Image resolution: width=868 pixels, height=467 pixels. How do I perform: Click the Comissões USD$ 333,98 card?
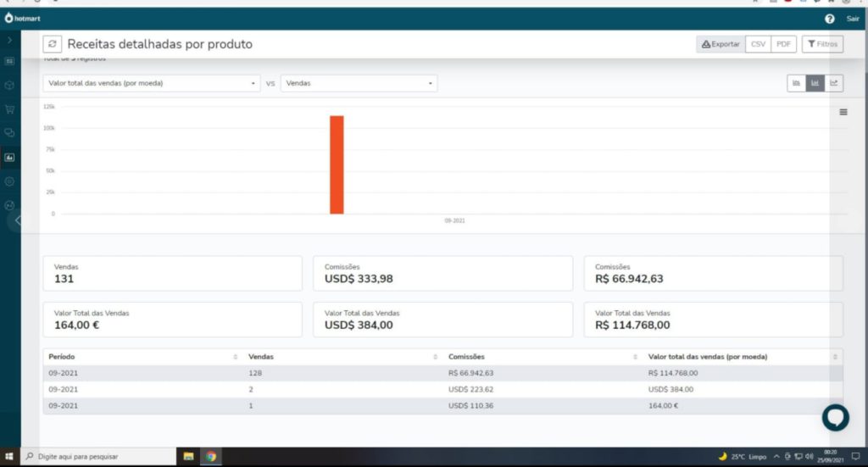[x=442, y=274]
